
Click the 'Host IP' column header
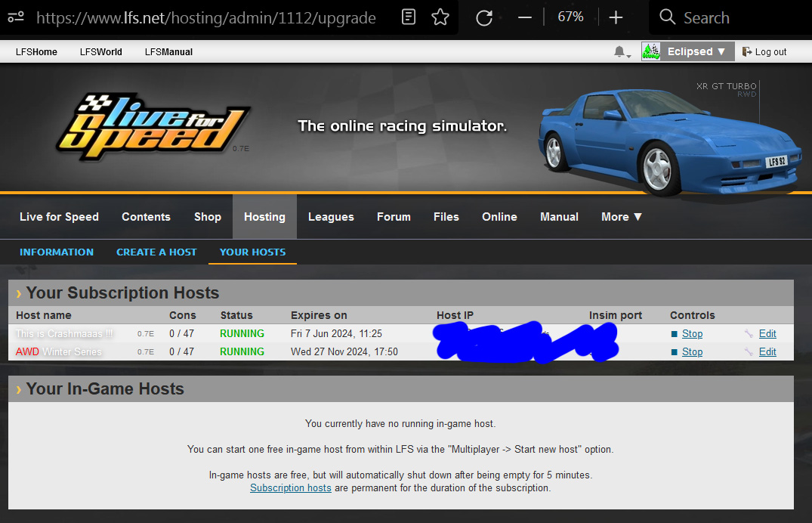(455, 315)
